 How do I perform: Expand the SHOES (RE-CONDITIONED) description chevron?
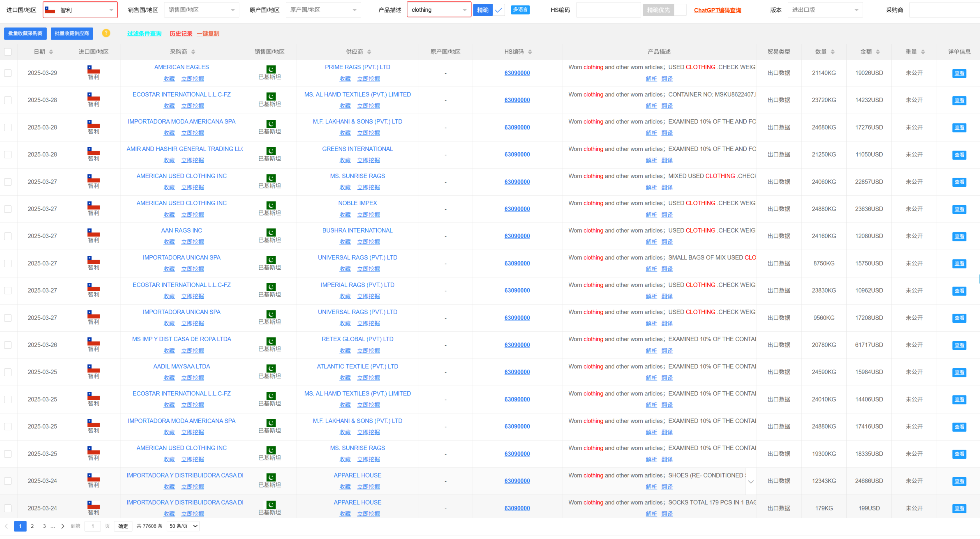pyautogui.click(x=751, y=482)
